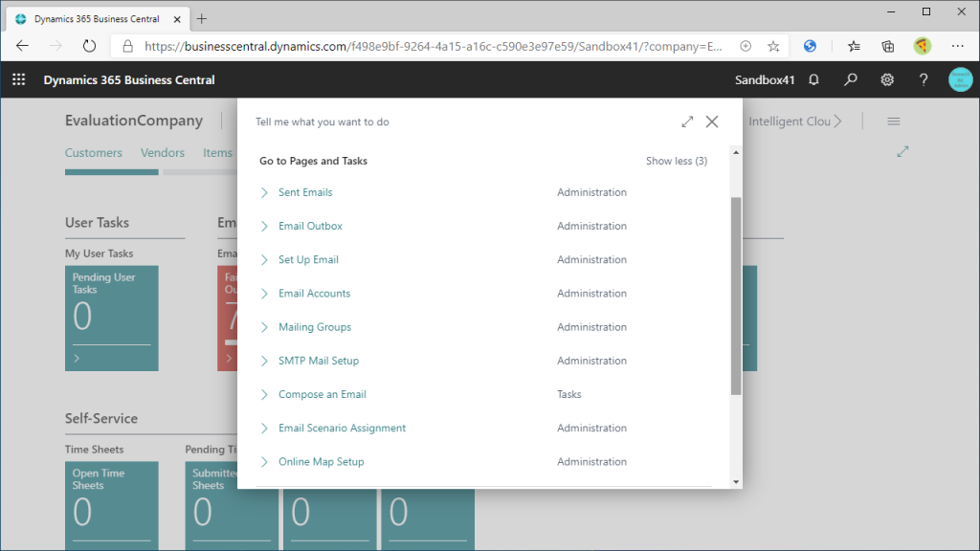980x551 pixels.
Task: Click the search magnifier icon in header
Action: [x=851, y=79]
